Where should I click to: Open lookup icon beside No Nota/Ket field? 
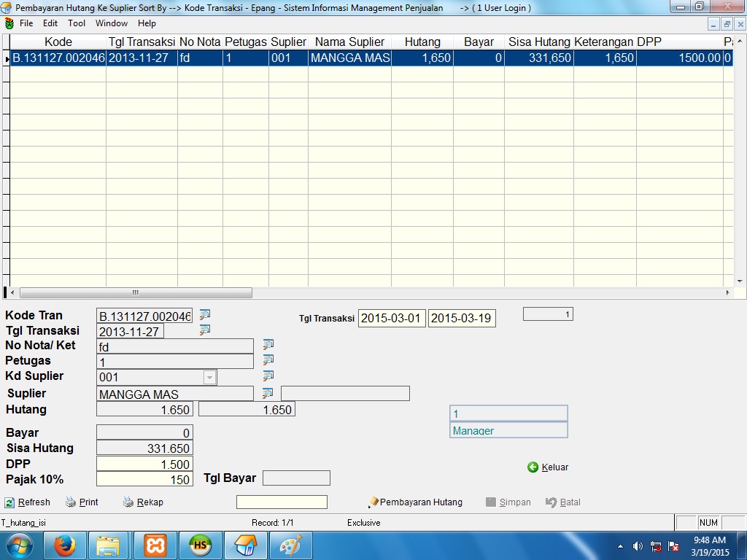tap(268, 345)
